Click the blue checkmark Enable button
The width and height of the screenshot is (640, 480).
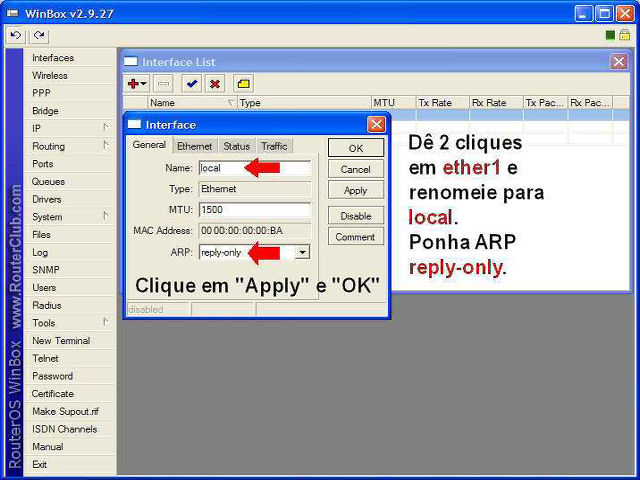pos(191,84)
